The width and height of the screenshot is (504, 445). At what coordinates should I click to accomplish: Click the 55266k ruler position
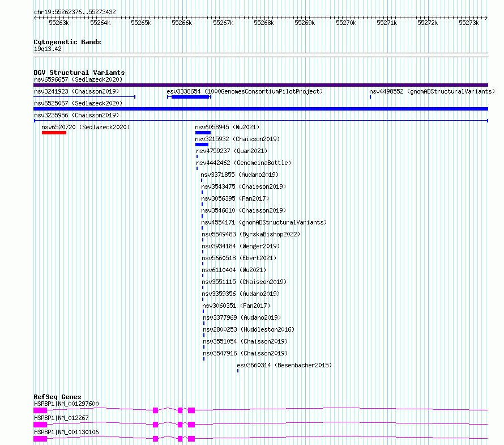(x=182, y=23)
